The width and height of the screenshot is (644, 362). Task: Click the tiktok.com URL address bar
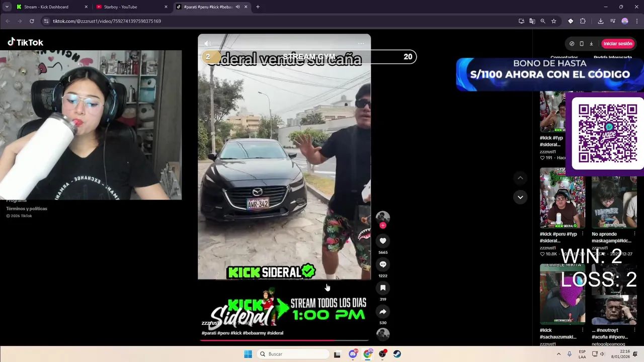click(282, 21)
